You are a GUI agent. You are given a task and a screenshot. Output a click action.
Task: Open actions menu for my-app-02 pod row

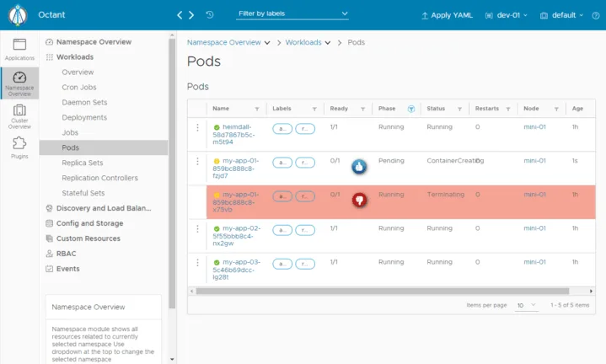click(197, 228)
